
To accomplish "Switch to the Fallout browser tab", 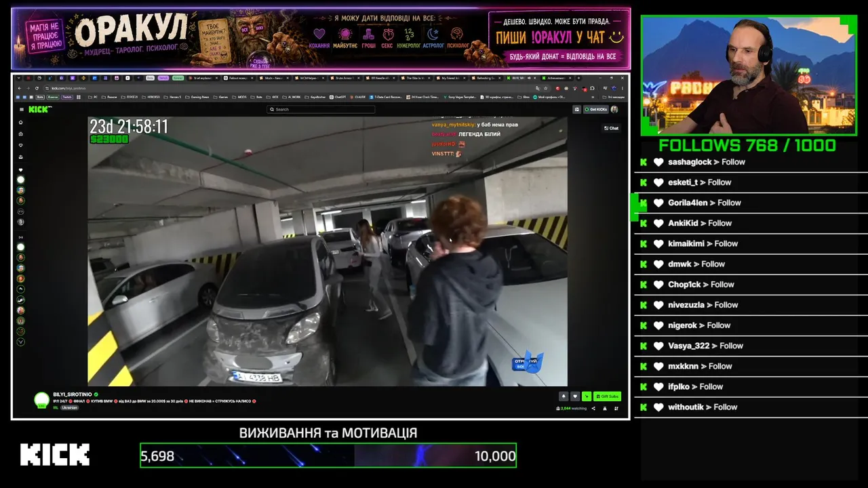I will point(239,78).
